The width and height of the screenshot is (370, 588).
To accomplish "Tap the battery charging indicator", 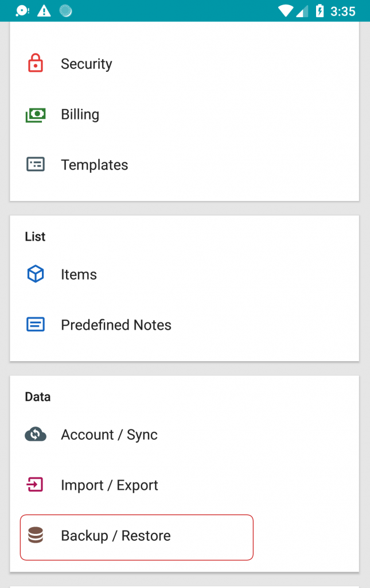I will (x=320, y=11).
